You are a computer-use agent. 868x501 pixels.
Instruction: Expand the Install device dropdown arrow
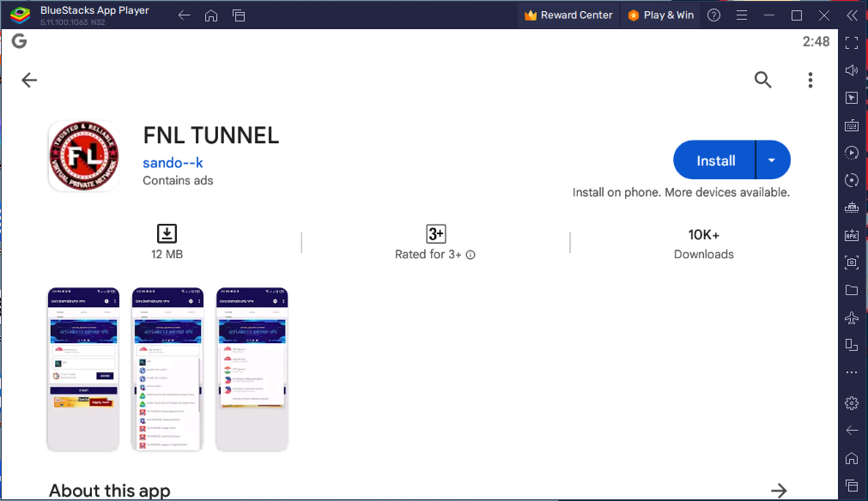point(773,160)
